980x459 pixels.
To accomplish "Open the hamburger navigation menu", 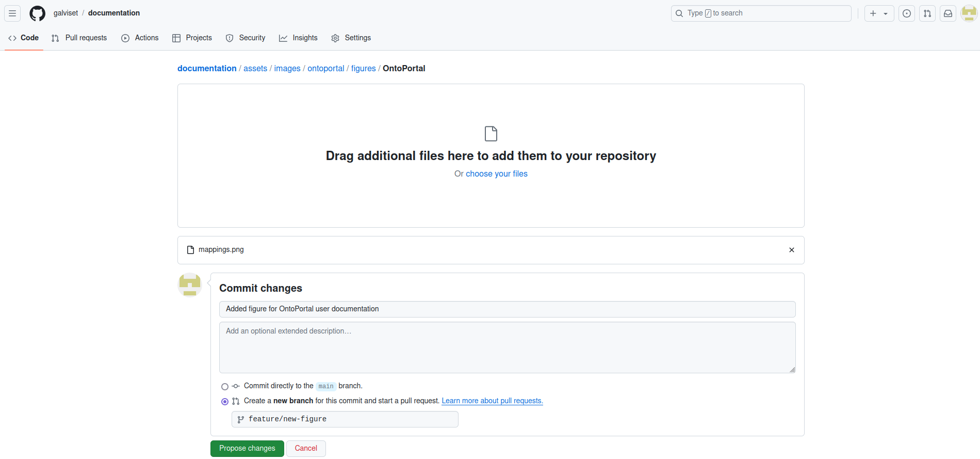I will [12, 13].
